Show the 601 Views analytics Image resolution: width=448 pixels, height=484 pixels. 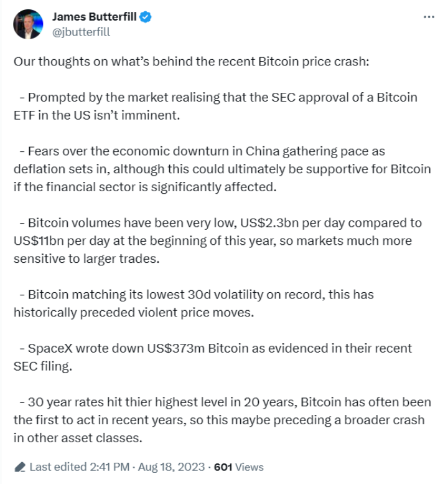pos(238,467)
